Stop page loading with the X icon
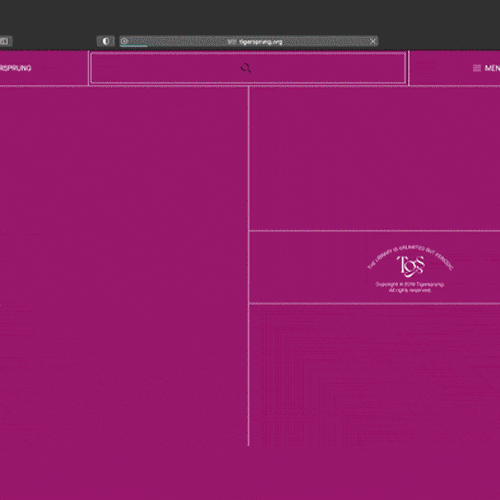The height and width of the screenshot is (500, 500). pyautogui.click(x=373, y=41)
